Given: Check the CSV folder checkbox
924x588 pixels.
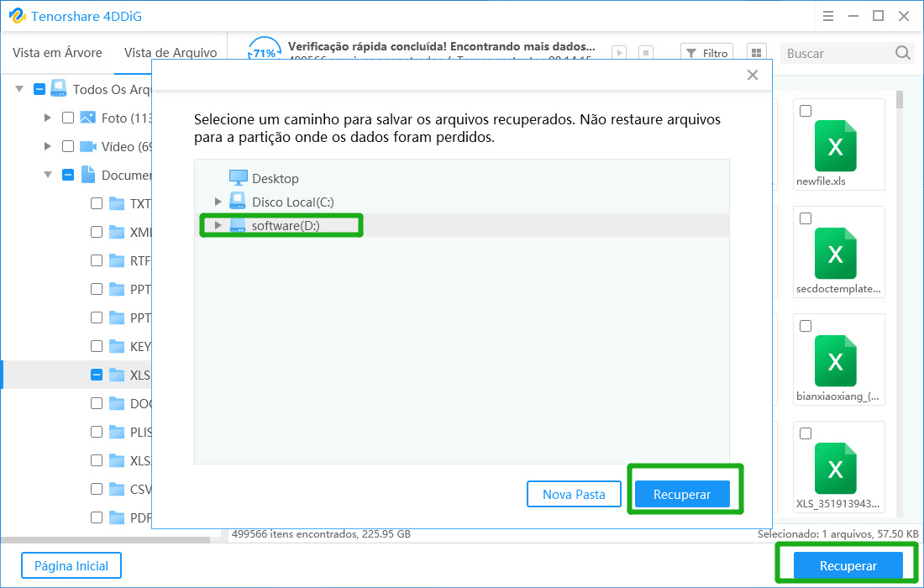Looking at the screenshot, I should pos(97,489).
